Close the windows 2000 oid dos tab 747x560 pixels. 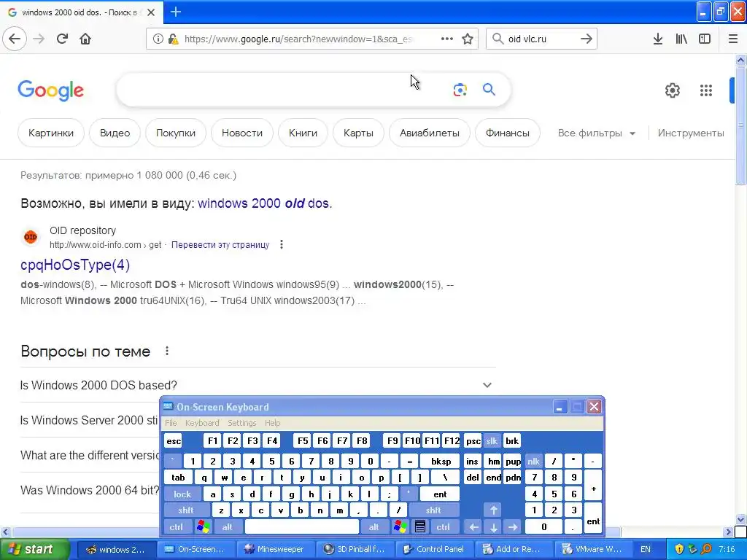click(151, 12)
